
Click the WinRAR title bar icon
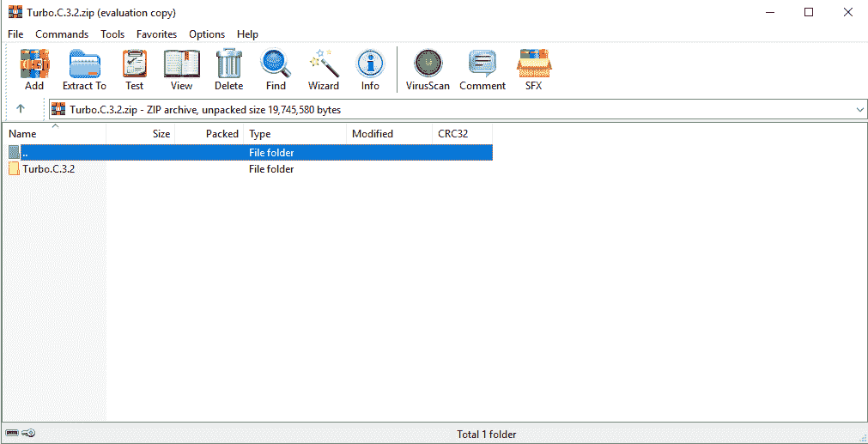pos(15,12)
